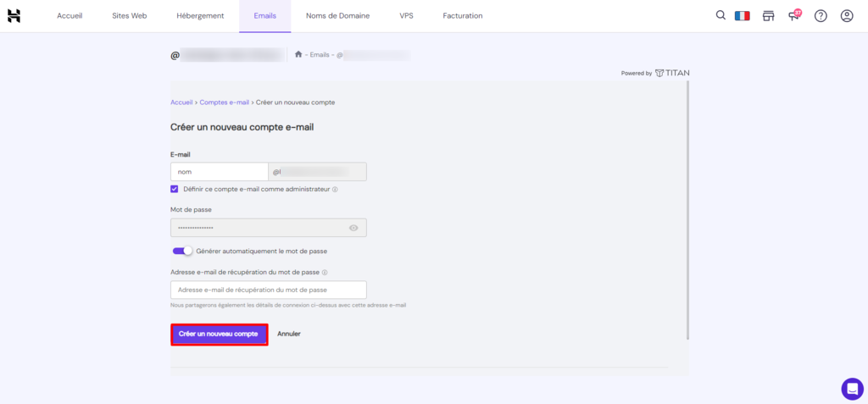Viewport: 868px width, 404px height.
Task: Open the search magnifier icon
Action: coord(721,15)
